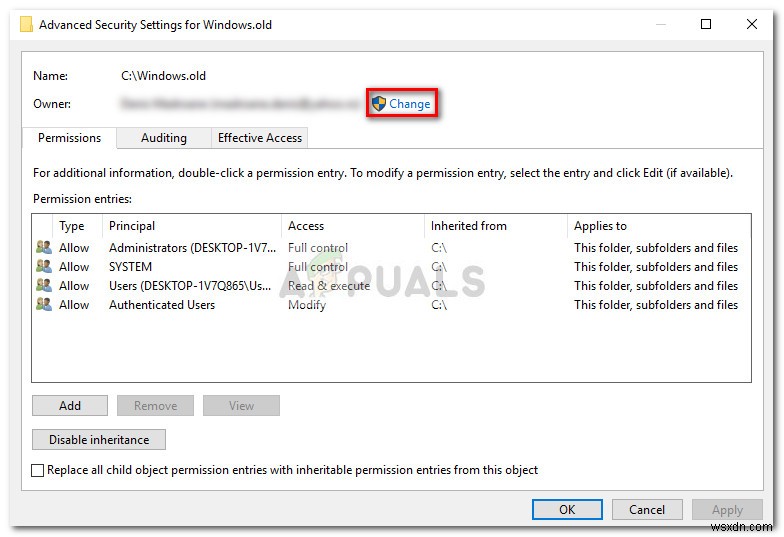The height and width of the screenshot is (537, 784).
Task: Select the SYSTEM principal entry
Action: click(130, 266)
